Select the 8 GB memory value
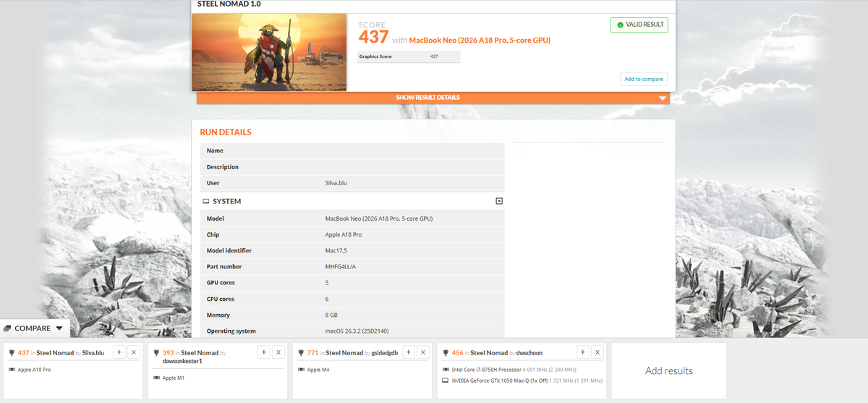The width and height of the screenshot is (868, 403). click(332, 315)
